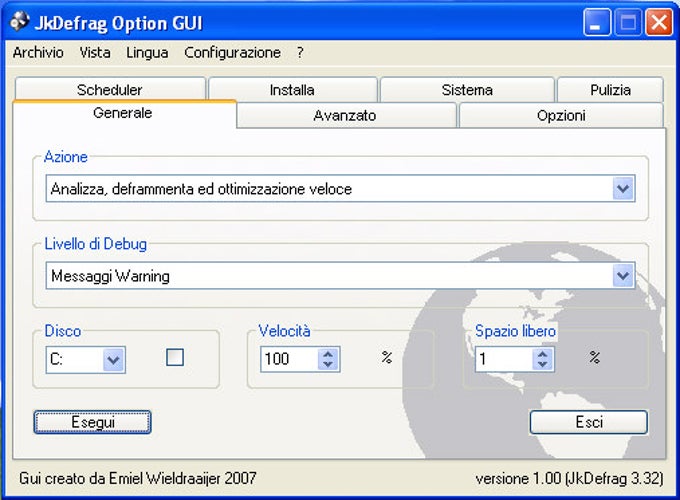Increase Spazio libero with up arrow
680x500 pixels.
point(543,354)
